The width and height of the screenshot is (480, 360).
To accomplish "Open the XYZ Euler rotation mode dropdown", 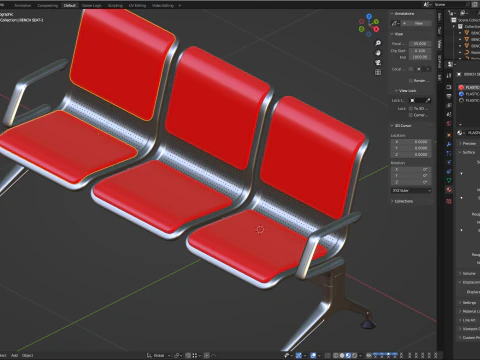I will pos(411,191).
